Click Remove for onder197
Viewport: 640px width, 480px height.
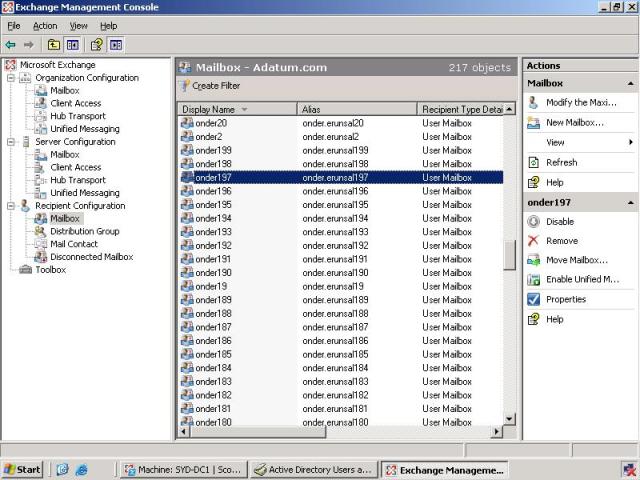click(x=562, y=241)
